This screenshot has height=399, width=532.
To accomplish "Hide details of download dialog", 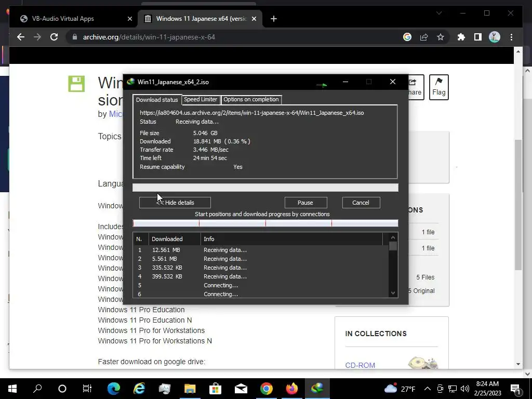I will (175, 203).
